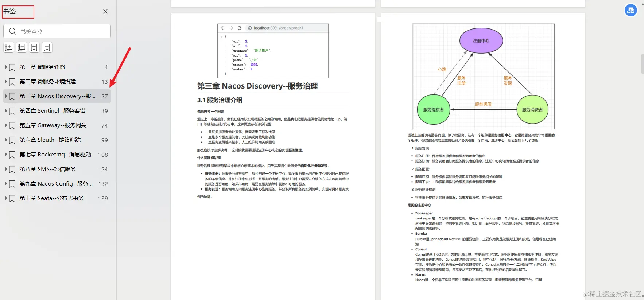
Task: Expand the 第七章 Rocketmq bookmark arrow
Action: pyautogui.click(x=6, y=154)
